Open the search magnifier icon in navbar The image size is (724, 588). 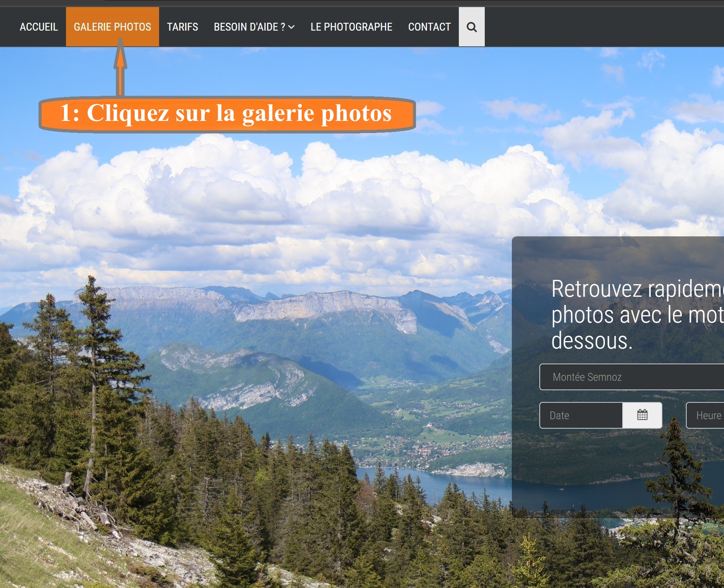click(471, 27)
